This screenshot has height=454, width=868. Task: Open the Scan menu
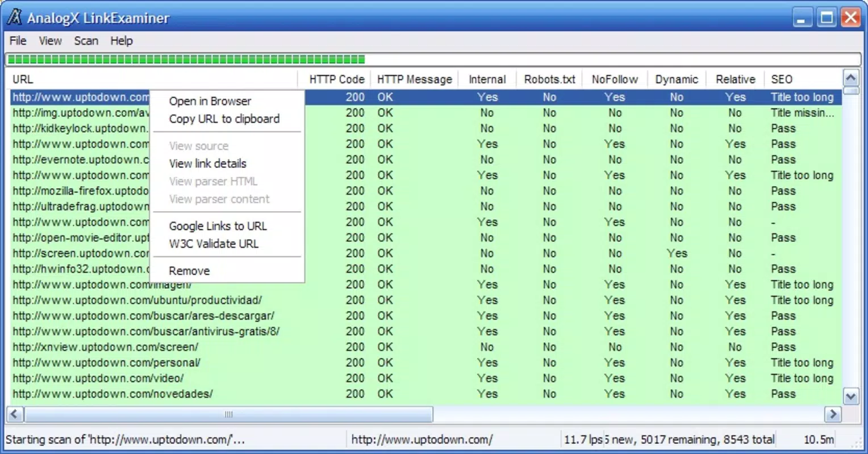click(86, 41)
